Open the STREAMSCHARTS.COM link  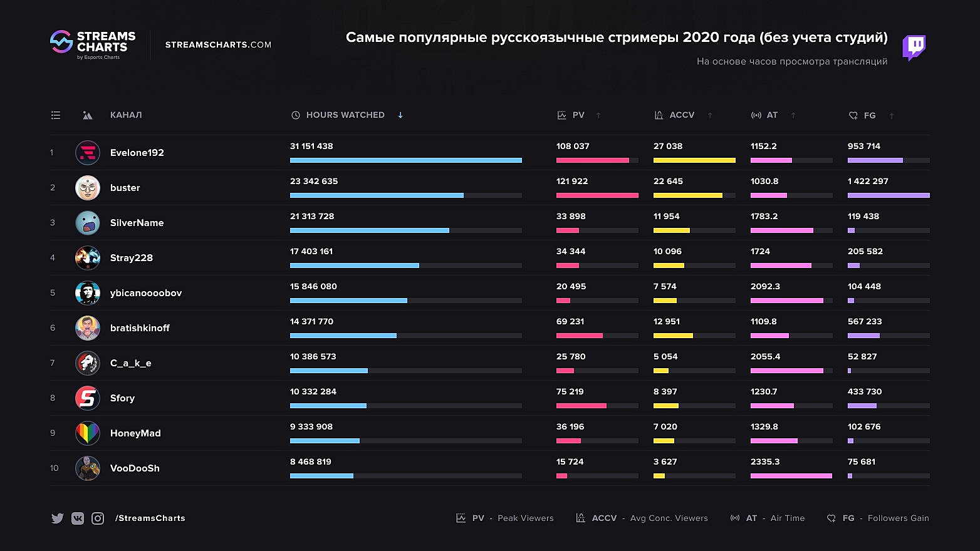[218, 45]
